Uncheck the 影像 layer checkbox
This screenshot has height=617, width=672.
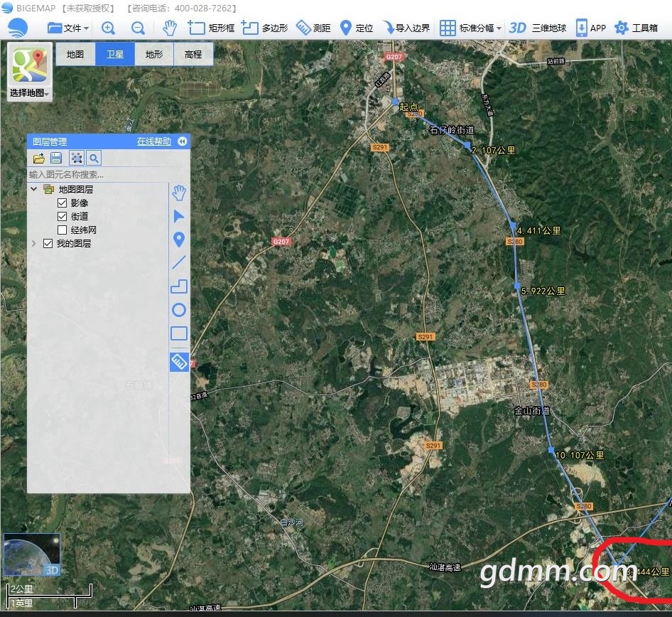[x=62, y=203]
